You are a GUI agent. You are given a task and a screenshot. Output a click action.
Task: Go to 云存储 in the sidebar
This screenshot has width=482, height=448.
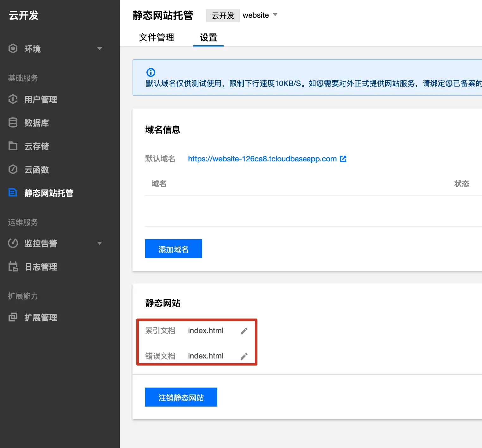[x=37, y=146]
